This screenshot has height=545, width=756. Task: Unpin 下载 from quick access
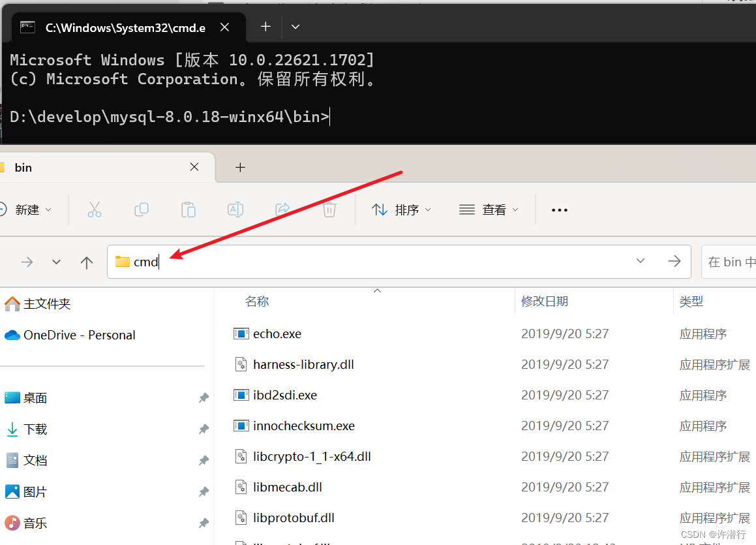(203, 429)
